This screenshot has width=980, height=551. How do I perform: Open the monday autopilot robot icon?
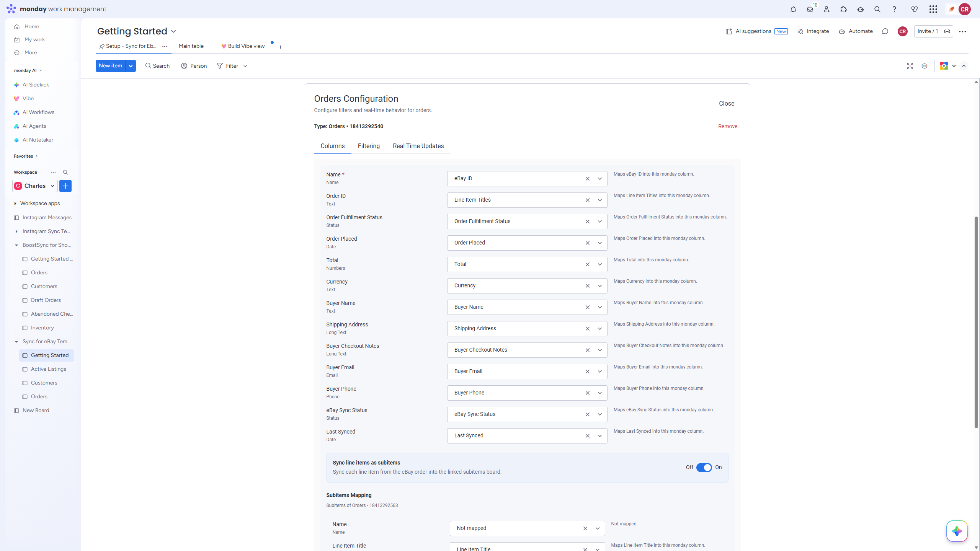(x=861, y=9)
